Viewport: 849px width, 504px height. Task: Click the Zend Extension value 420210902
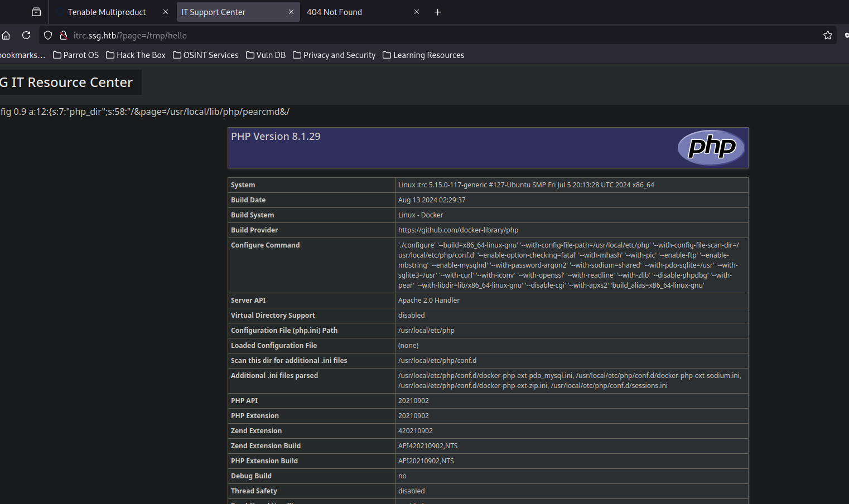click(x=415, y=431)
